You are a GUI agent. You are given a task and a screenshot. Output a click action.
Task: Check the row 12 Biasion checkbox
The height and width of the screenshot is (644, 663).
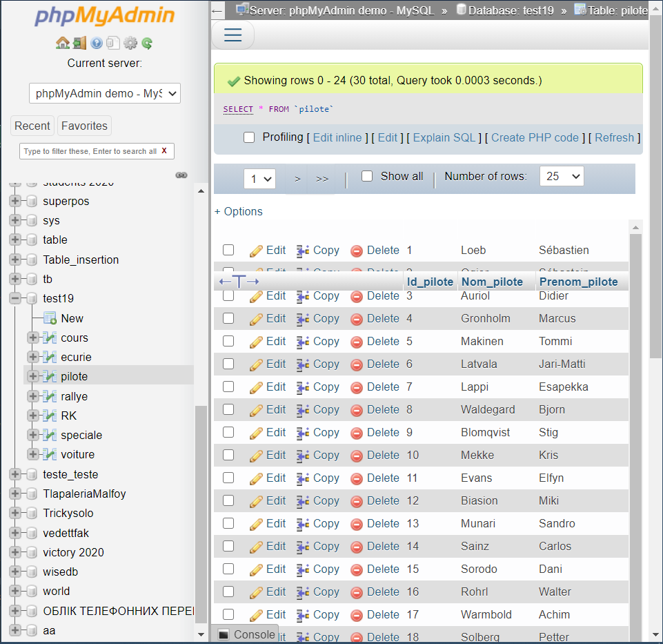[x=228, y=500]
